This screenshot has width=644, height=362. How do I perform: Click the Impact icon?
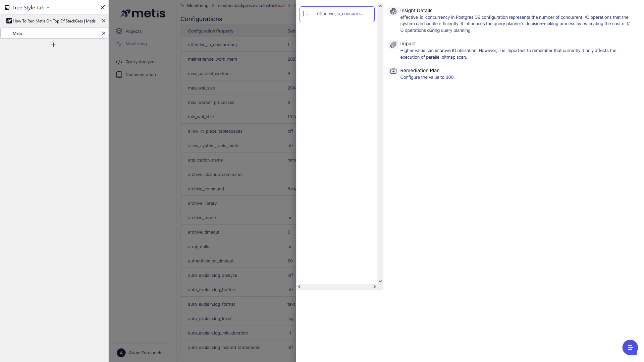pyautogui.click(x=393, y=45)
